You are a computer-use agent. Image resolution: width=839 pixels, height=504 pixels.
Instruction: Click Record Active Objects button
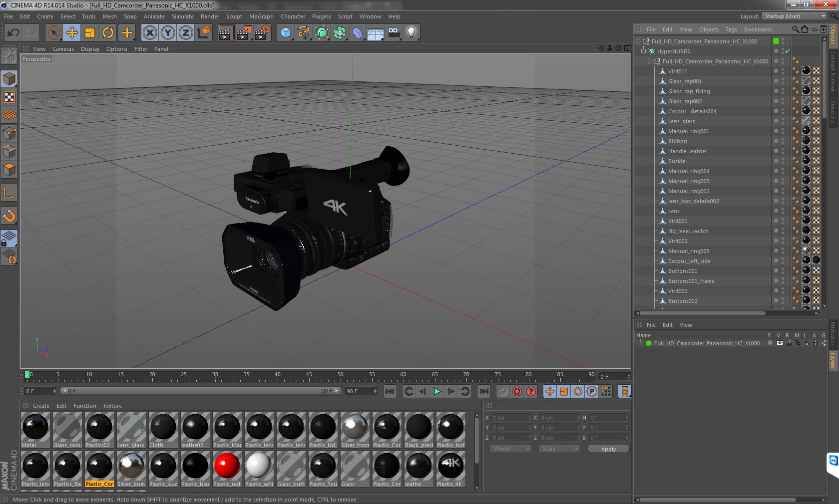pyautogui.click(x=503, y=391)
